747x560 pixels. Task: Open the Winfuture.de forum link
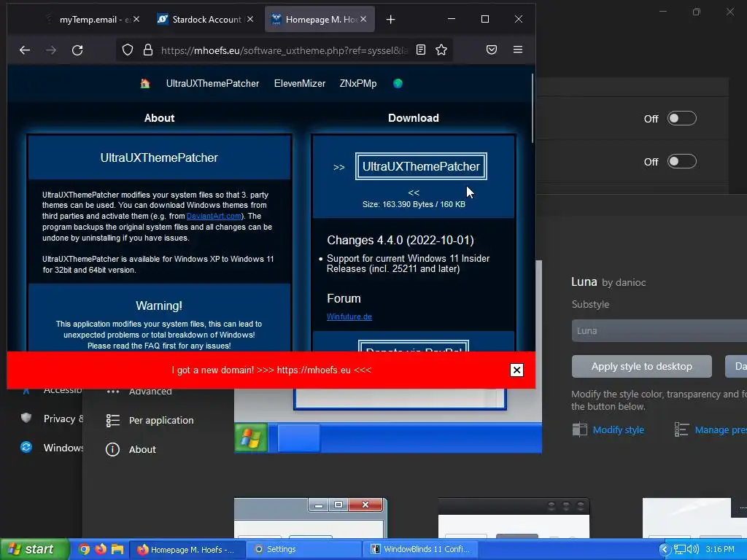(x=349, y=316)
